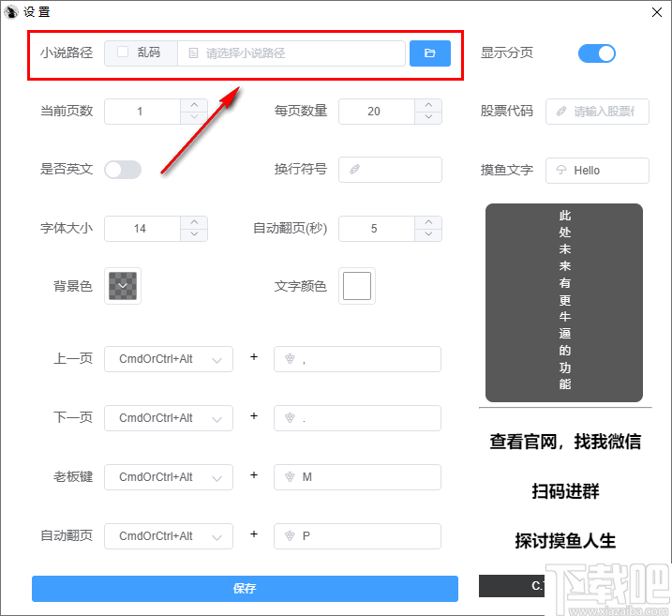Viewport: 672px width, 616px height.
Task: Open the 背景色 color picker
Action: (x=123, y=286)
